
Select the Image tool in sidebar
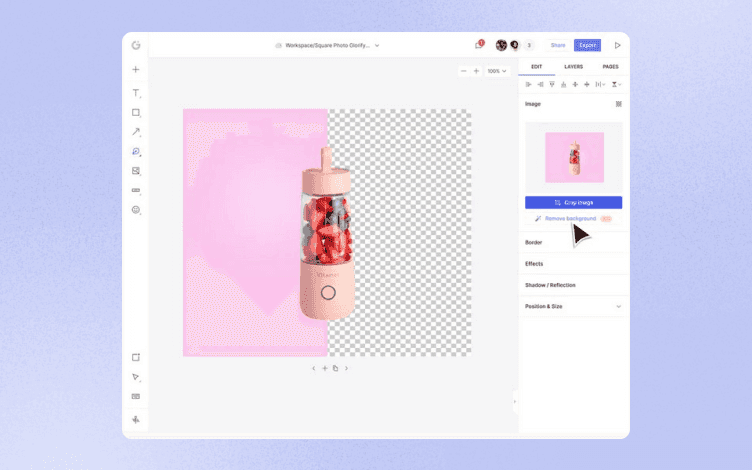(x=136, y=171)
